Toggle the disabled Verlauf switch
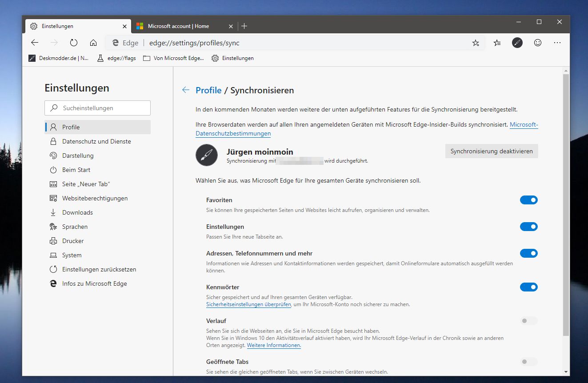This screenshot has height=383, width=588. tap(529, 321)
